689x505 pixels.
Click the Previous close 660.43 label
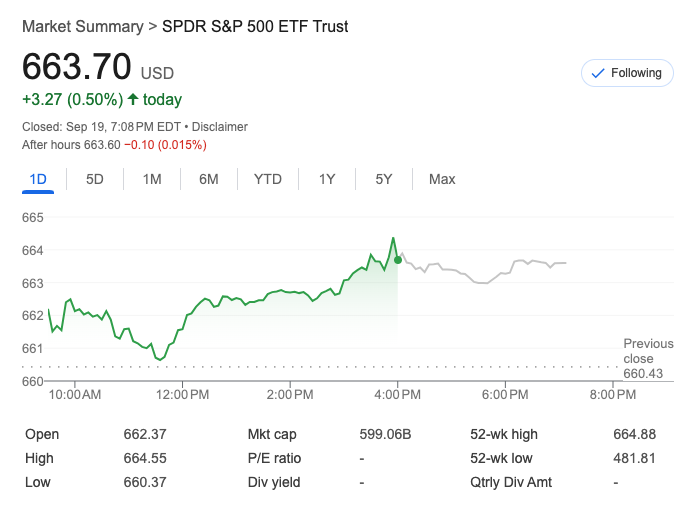[x=648, y=358]
